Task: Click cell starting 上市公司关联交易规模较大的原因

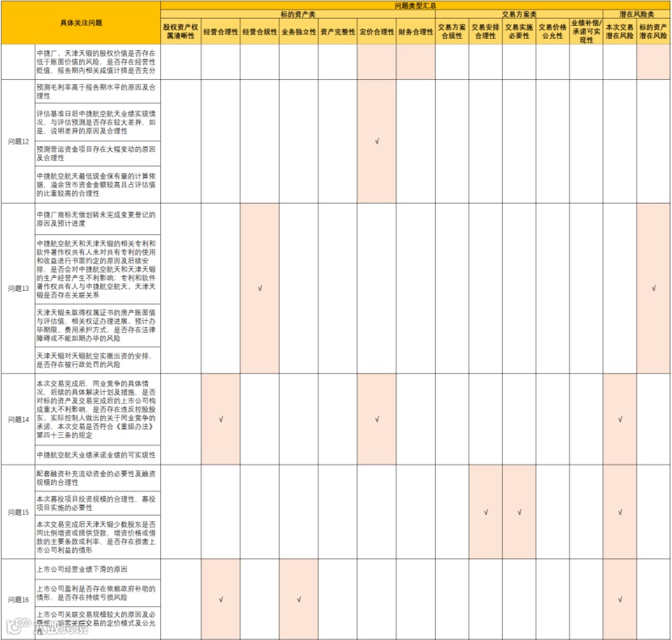Action: [98, 623]
